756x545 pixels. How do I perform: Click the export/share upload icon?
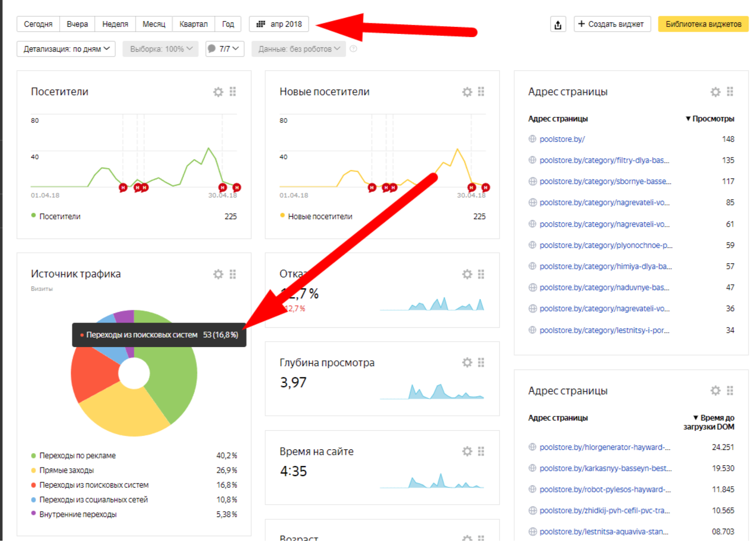557,24
